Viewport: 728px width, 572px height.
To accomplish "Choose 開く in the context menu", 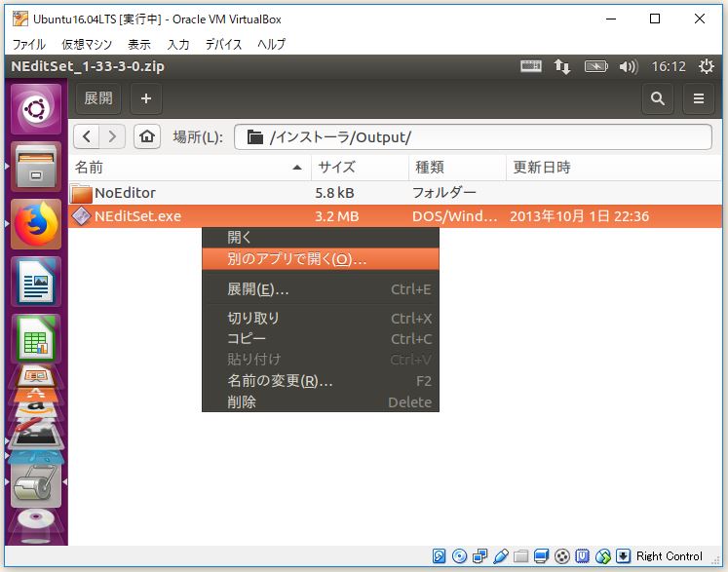I will 321,237.
